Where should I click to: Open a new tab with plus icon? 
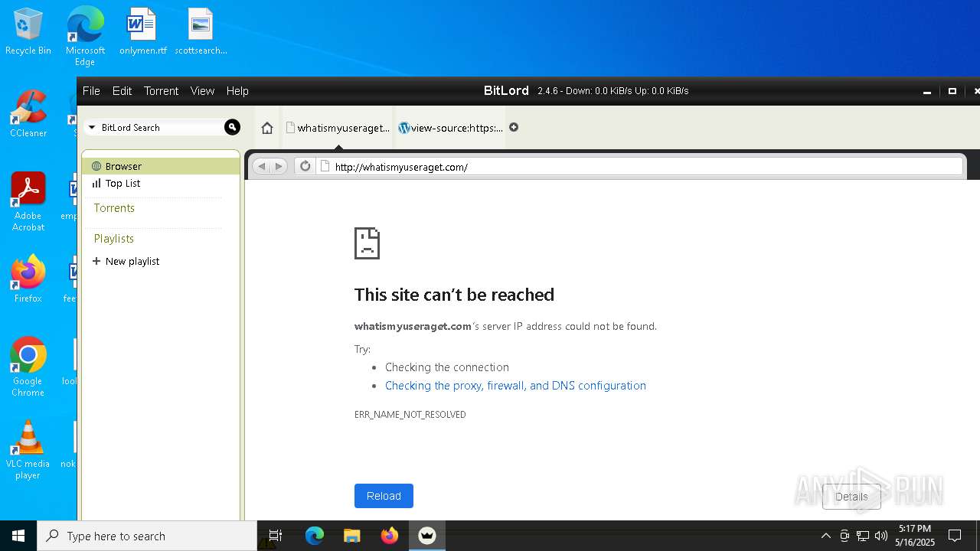pos(514,127)
